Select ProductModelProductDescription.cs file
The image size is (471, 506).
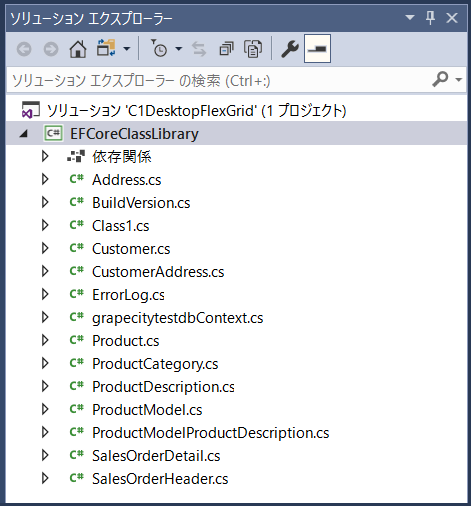(x=211, y=433)
